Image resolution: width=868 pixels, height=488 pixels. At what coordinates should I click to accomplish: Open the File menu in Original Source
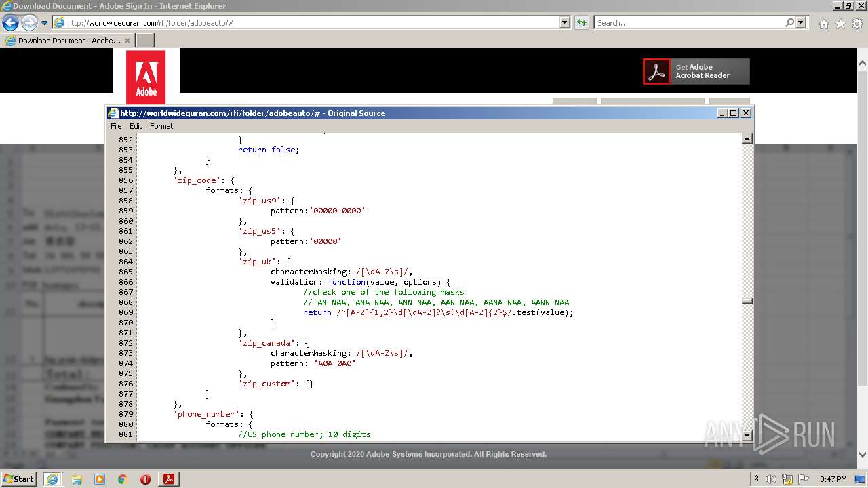116,126
